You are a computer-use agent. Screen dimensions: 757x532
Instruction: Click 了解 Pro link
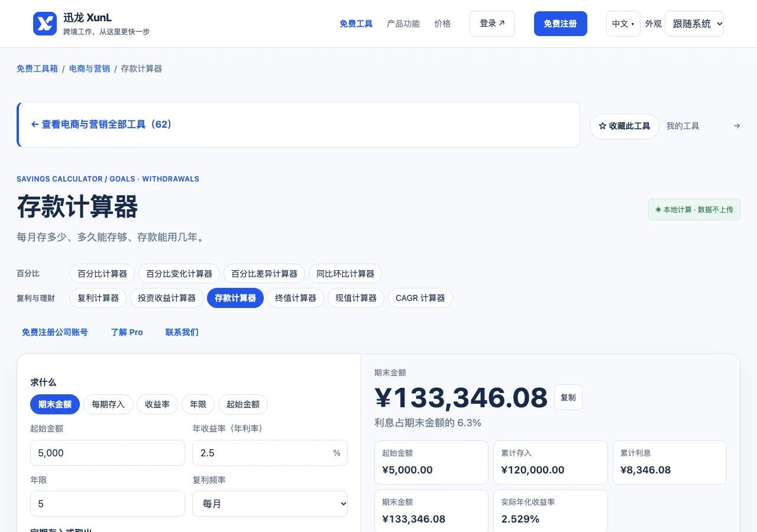point(127,332)
